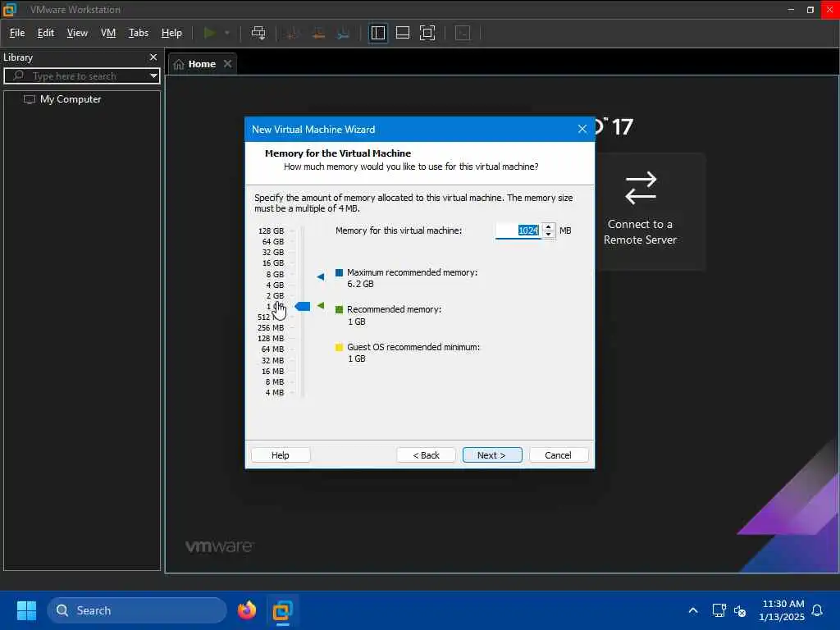Open the Tabs menu
This screenshot has width=840, height=630.
coord(138,33)
